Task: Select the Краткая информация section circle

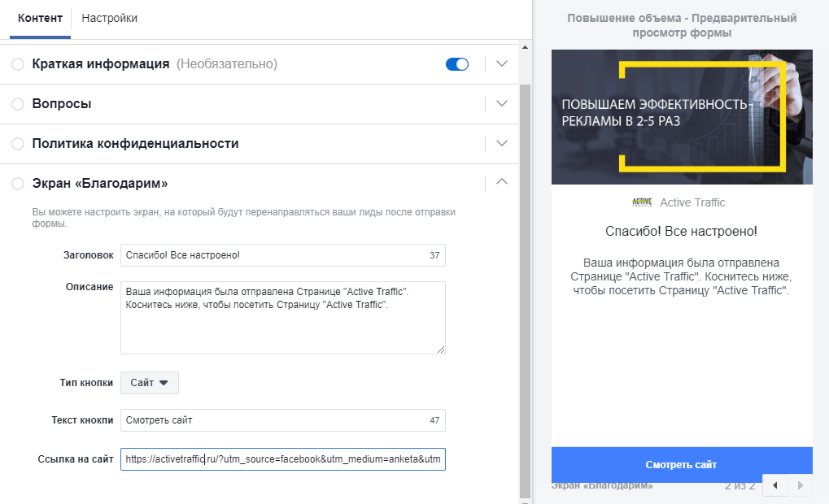Action: pos(18,64)
